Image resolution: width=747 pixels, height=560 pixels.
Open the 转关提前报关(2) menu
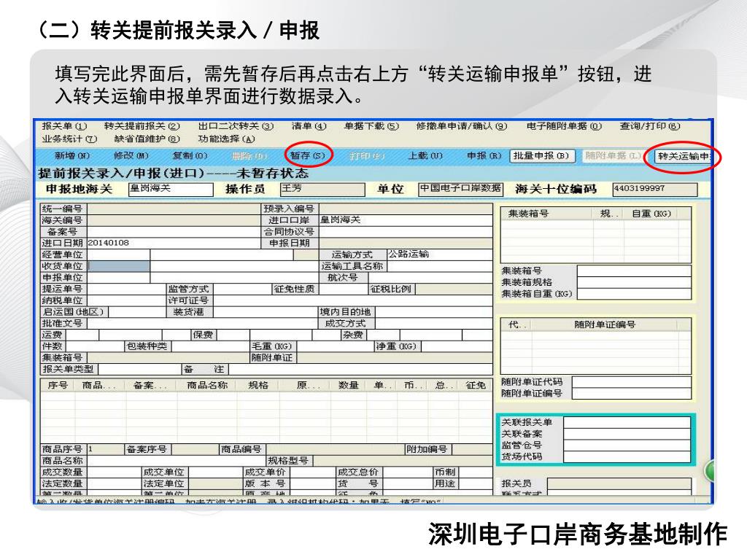tap(142, 126)
